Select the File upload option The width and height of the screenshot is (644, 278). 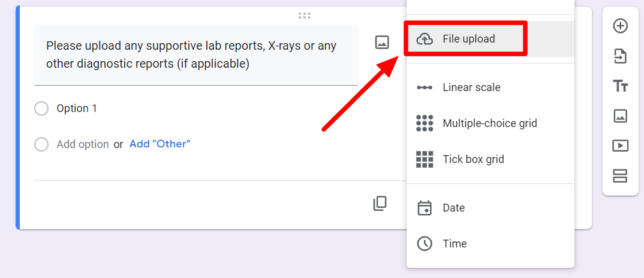point(490,39)
